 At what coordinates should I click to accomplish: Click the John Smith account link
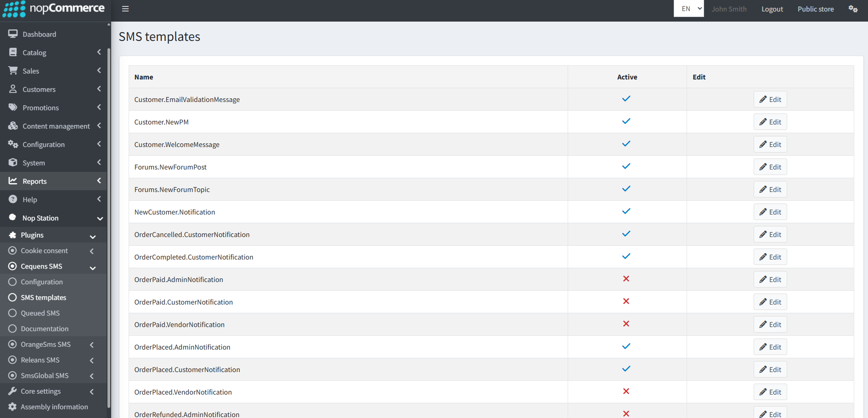(729, 9)
